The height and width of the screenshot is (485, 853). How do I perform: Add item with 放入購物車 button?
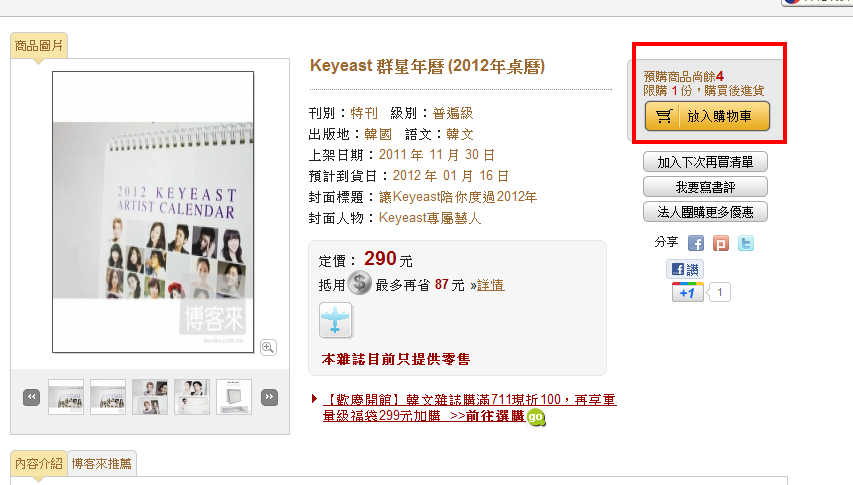(x=707, y=116)
